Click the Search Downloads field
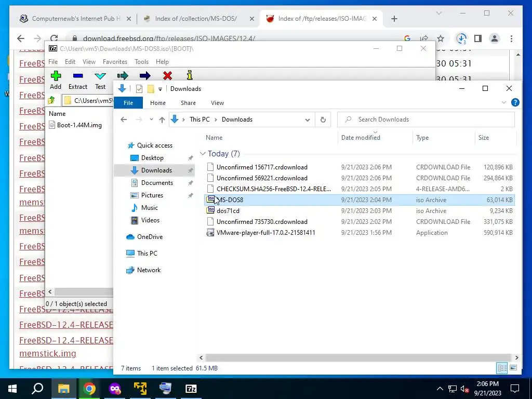Image resolution: width=532 pixels, height=399 pixels. coord(426,119)
